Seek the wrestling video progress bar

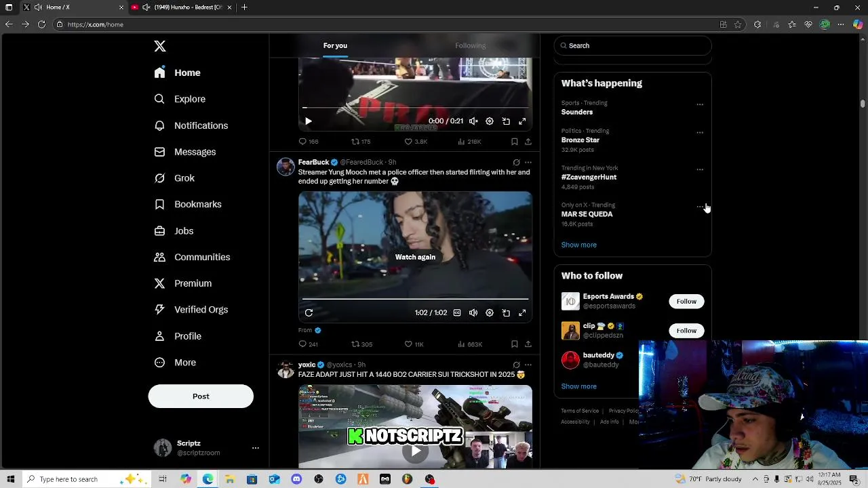pyautogui.click(x=415, y=108)
